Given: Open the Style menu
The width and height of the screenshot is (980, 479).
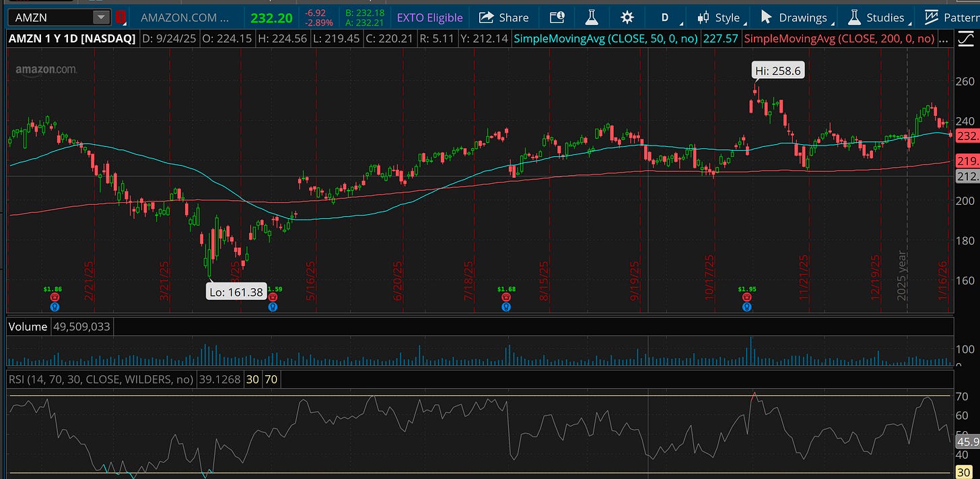Looking at the screenshot, I should click(x=719, y=18).
